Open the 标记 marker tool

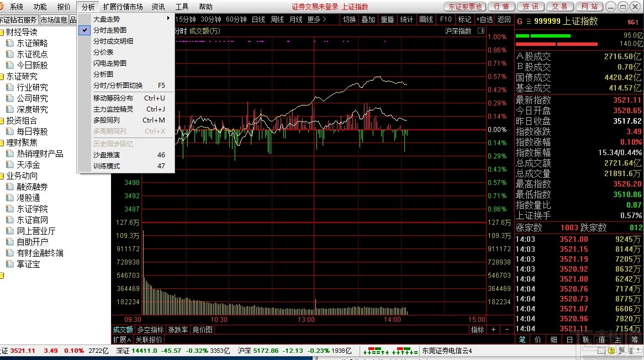point(466,18)
